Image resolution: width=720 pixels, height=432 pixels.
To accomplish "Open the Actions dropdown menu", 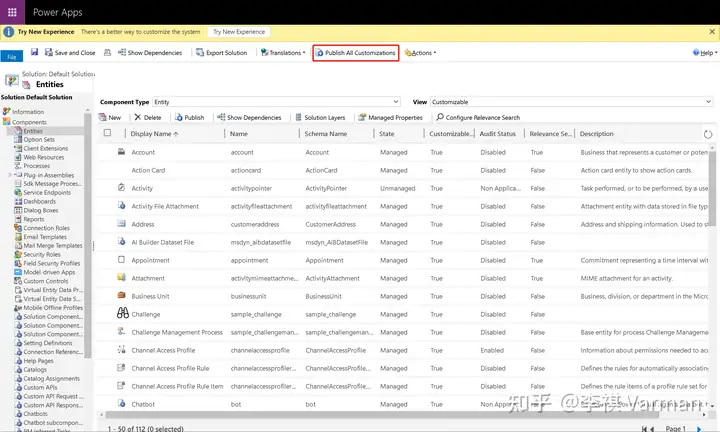I will pos(420,53).
